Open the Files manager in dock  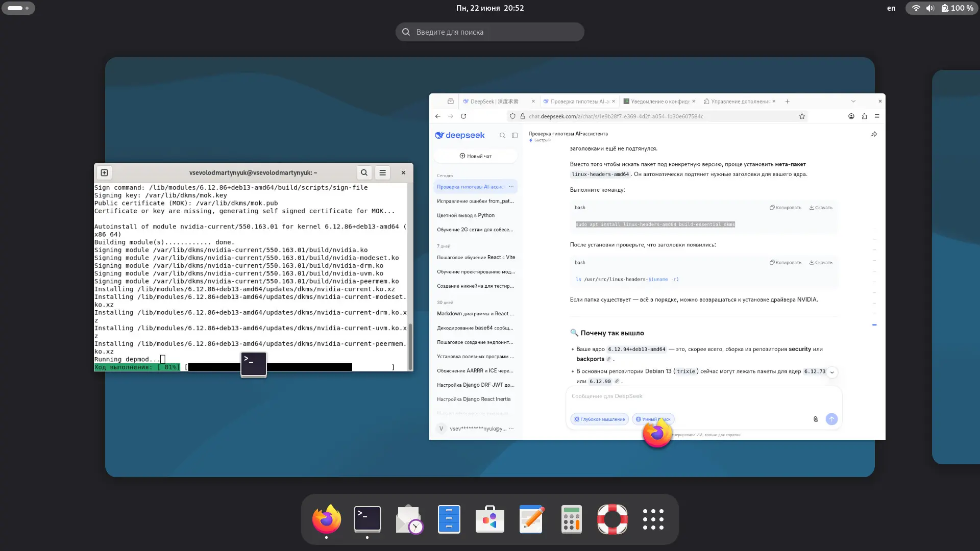449,519
